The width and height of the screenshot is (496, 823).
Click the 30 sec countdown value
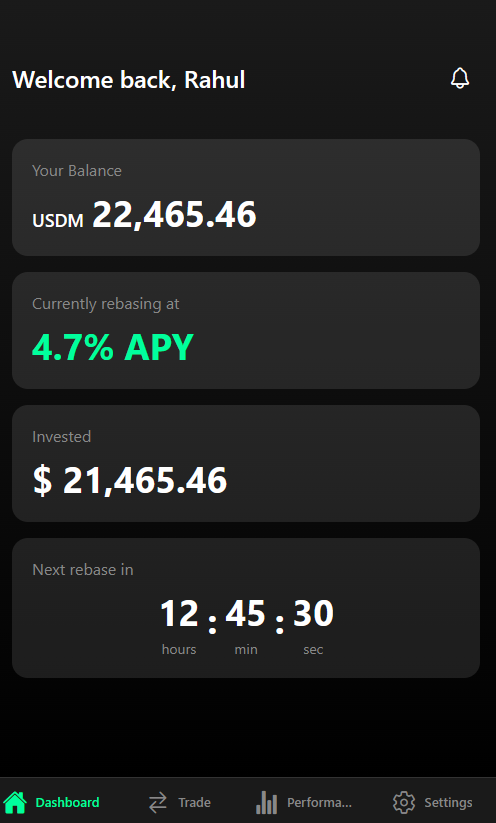click(x=313, y=613)
